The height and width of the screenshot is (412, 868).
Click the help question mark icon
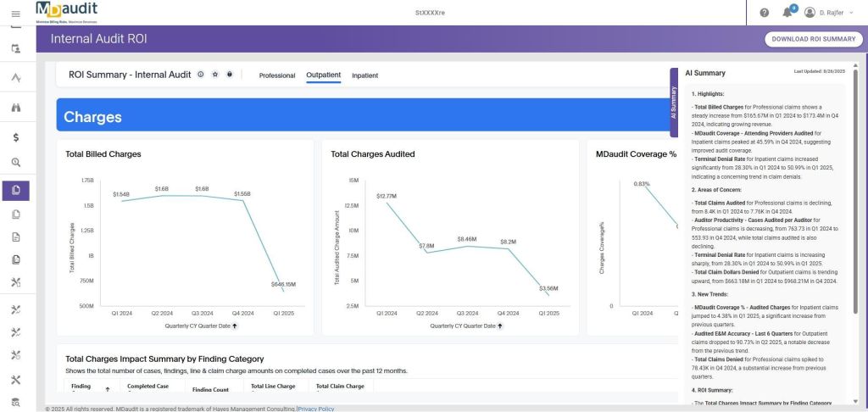[764, 13]
